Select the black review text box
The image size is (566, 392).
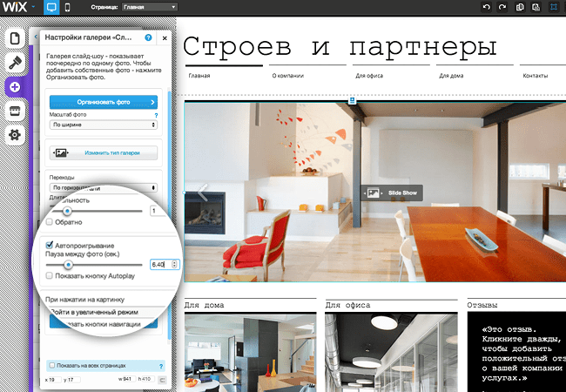pos(516,352)
